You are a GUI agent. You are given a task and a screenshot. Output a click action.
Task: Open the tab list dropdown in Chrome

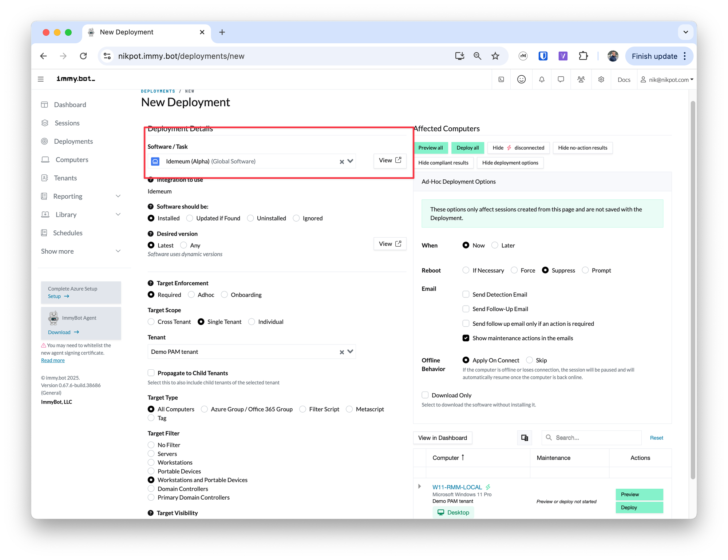(685, 32)
